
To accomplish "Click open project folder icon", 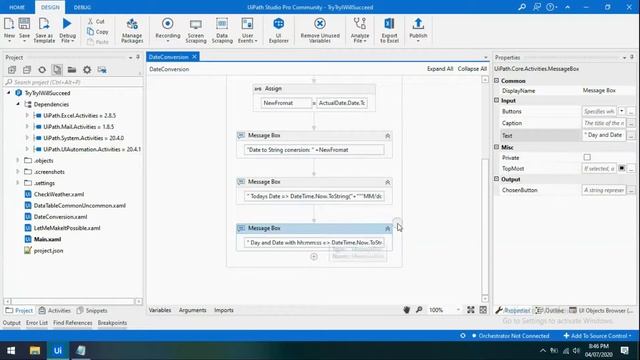I will click(x=72, y=70).
